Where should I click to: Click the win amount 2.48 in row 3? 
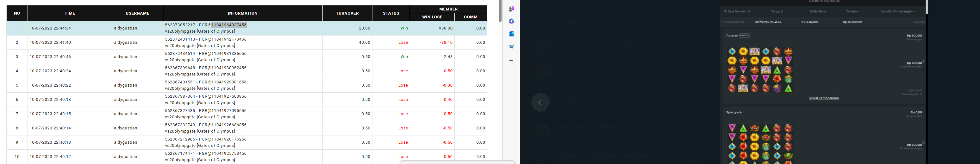448,57
